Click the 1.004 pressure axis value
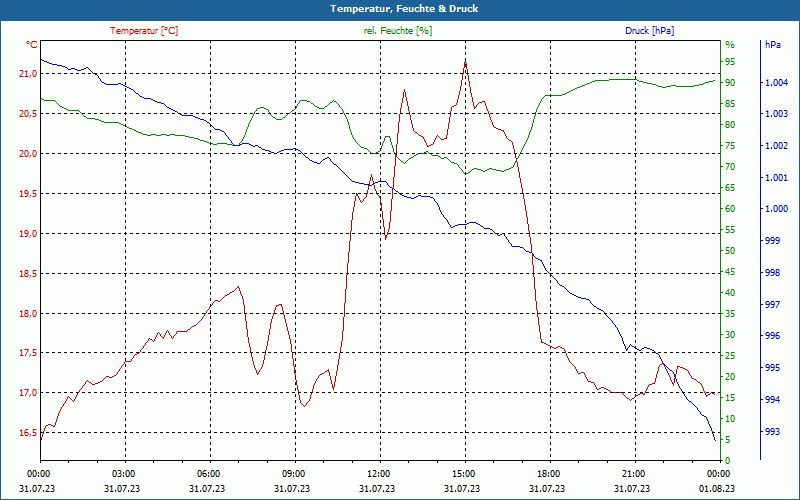Viewport: 800px width, 500px height. (x=777, y=83)
